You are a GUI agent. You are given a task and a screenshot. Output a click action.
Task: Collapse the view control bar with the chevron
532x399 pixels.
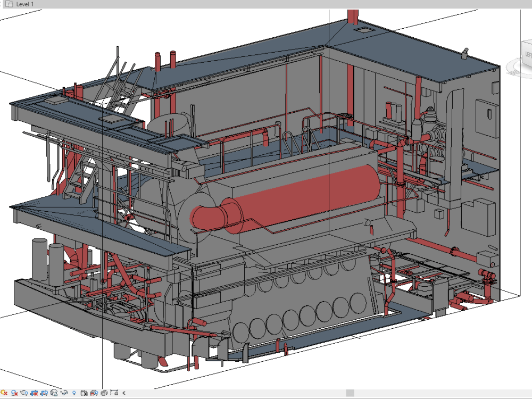click(x=123, y=394)
